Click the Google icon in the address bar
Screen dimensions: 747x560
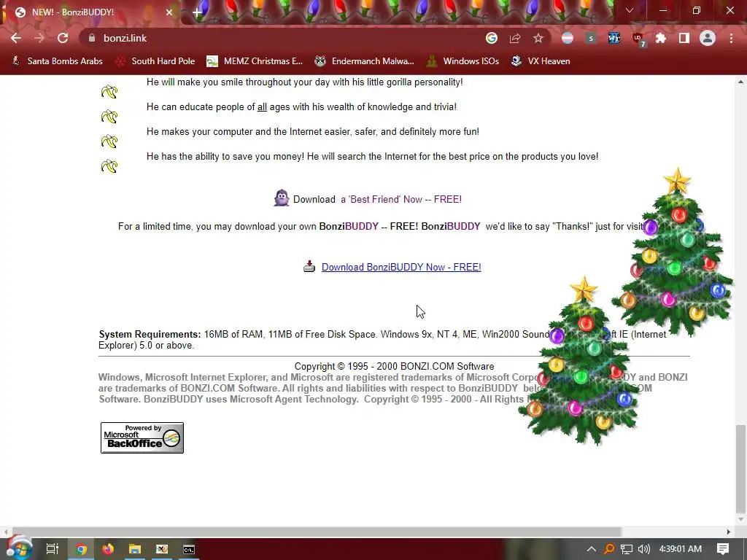click(x=492, y=38)
